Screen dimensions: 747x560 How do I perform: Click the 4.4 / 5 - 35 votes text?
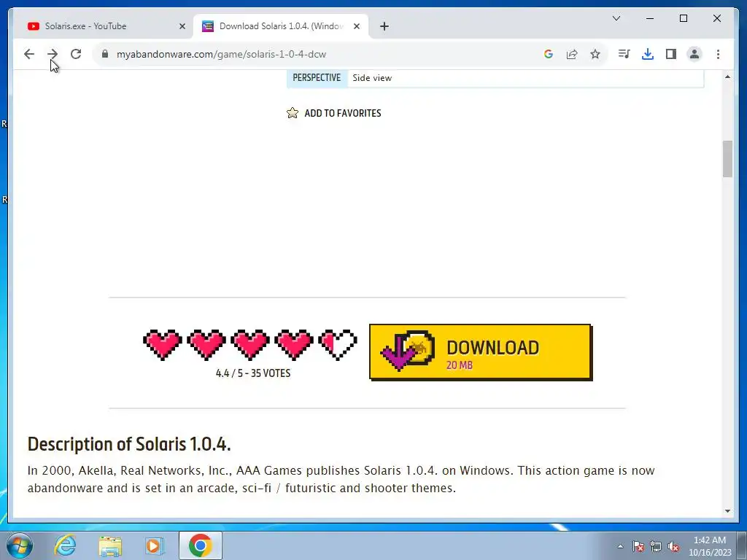point(253,373)
